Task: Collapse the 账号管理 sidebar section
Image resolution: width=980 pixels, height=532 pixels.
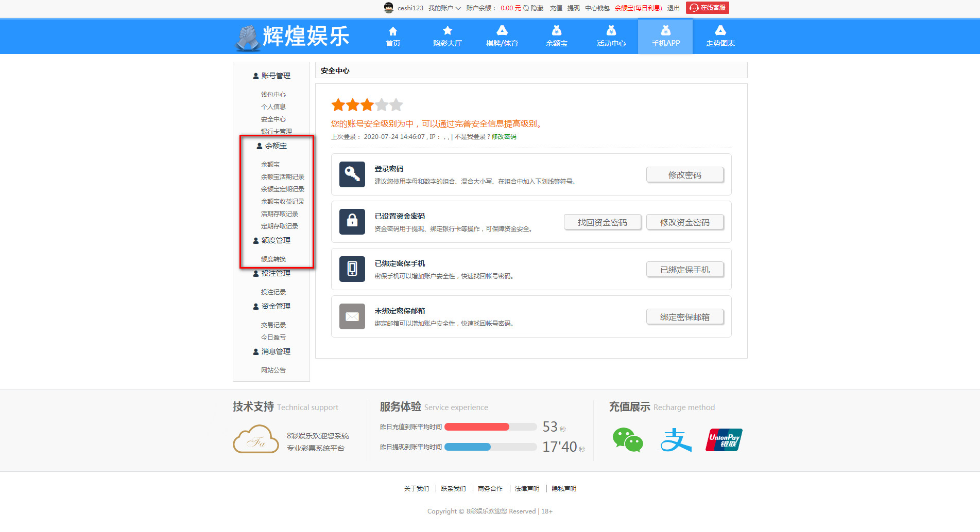Action: point(271,76)
